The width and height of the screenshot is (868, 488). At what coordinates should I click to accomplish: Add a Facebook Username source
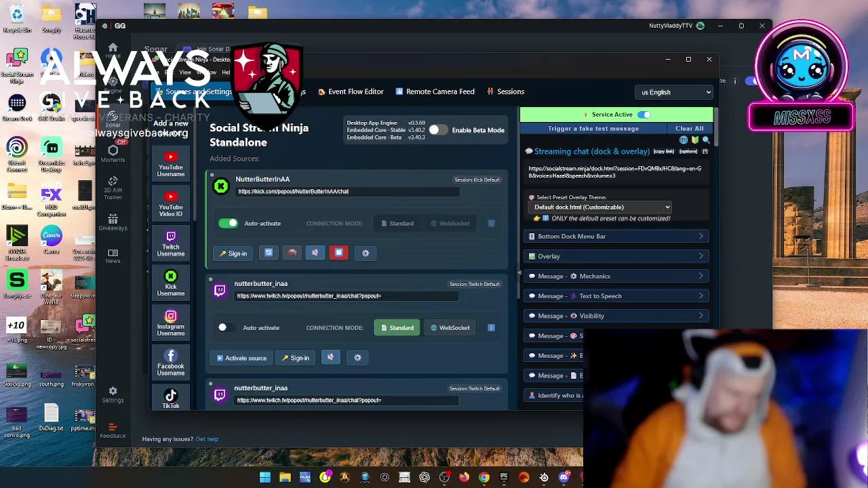click(171, 363)
